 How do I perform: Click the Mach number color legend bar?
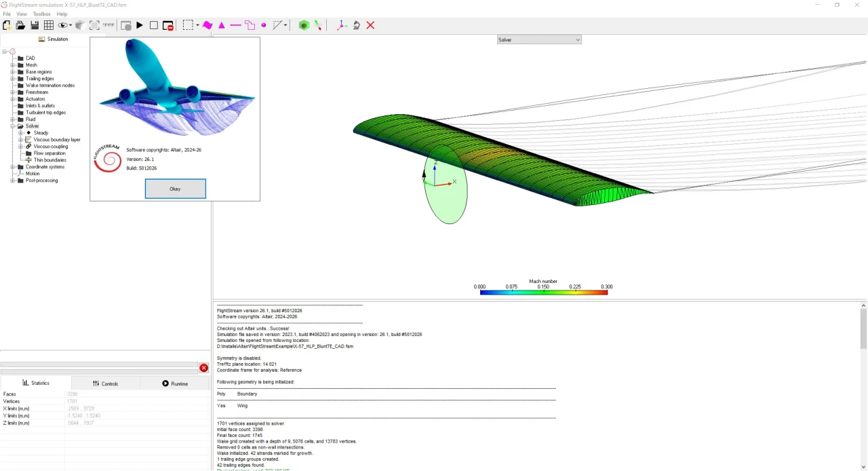click(544, 293)
